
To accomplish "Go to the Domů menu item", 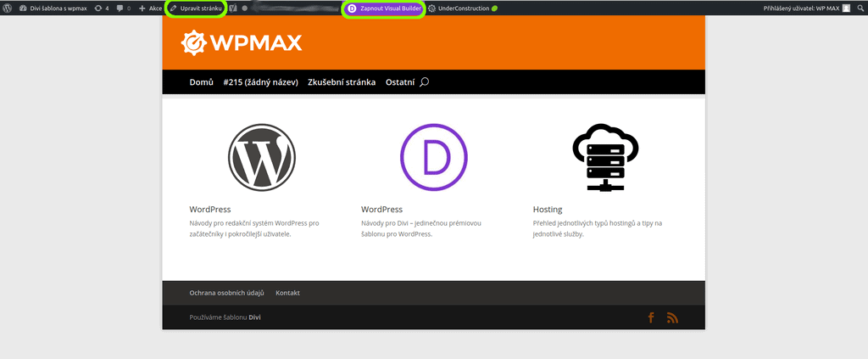I will pyautogui.click(x=202, y=82).
